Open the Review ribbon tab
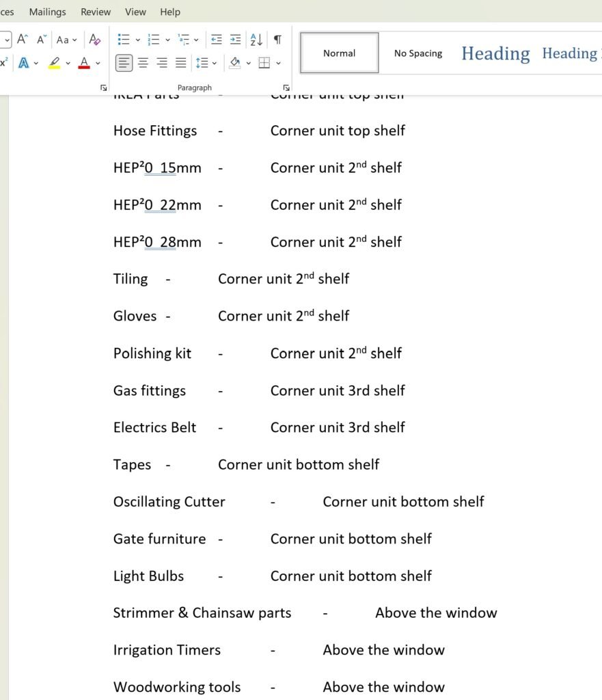Image resolution: width=602 pixels, height=700 pixels. coord(96,12)
